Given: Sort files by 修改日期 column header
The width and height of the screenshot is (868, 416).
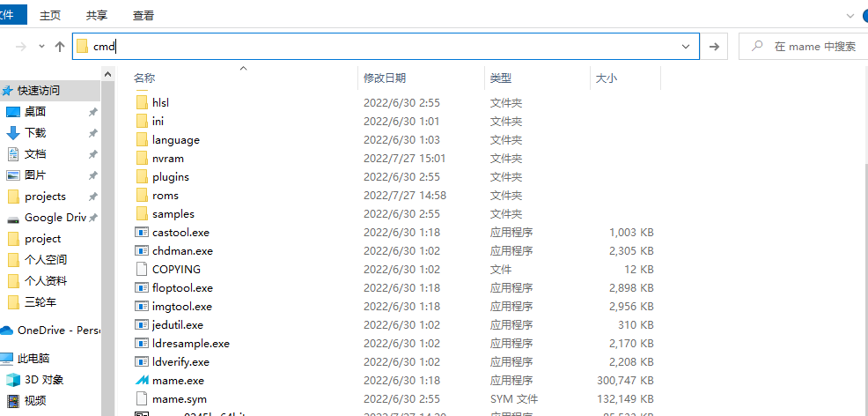Looking at the screenshot, I should tap(385, 78).
